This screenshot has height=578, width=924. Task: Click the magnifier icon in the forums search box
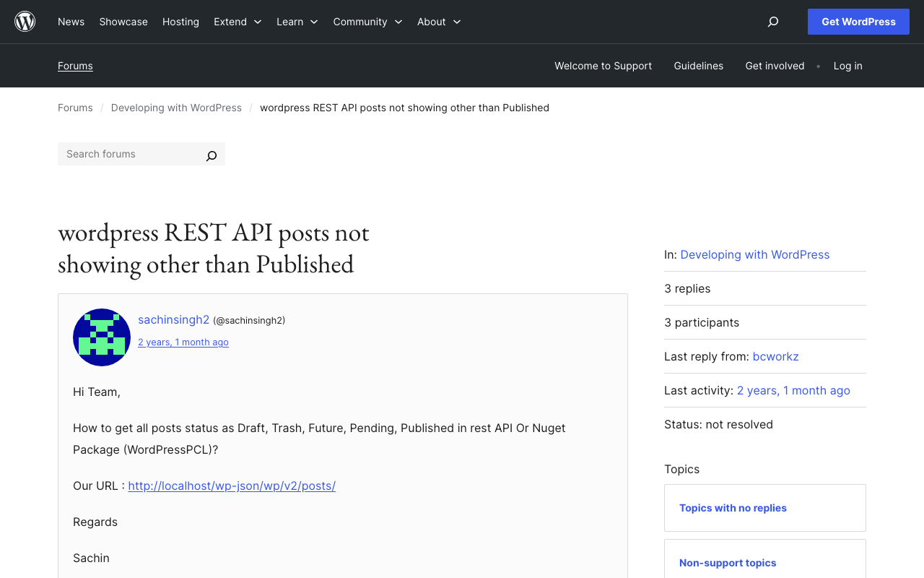tap(211, 155)
